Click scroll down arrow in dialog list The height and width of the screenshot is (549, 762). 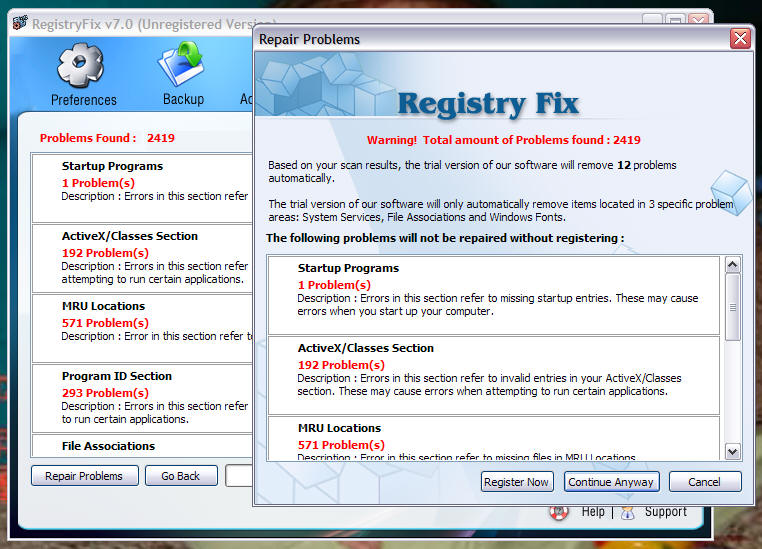[732, 451]
